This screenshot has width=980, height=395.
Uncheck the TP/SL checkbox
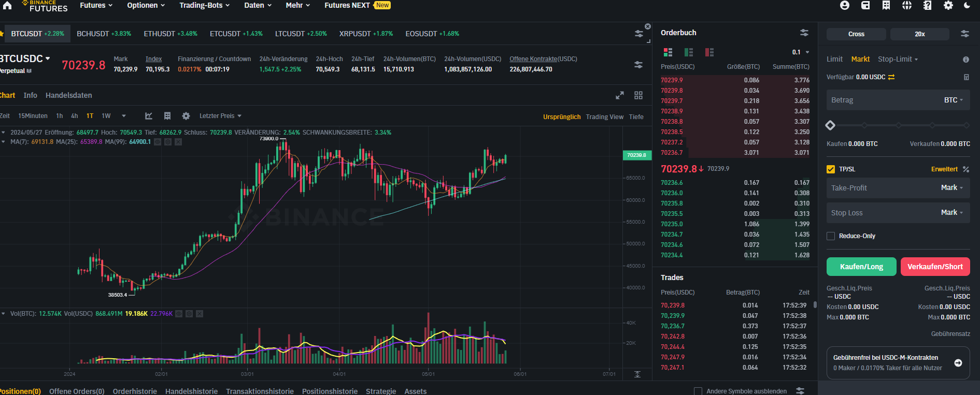831,169
